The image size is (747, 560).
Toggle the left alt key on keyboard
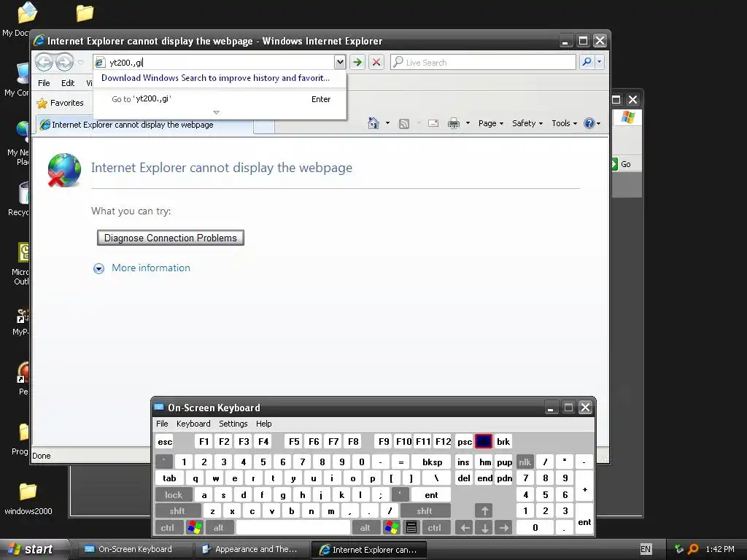click(218, 528)
